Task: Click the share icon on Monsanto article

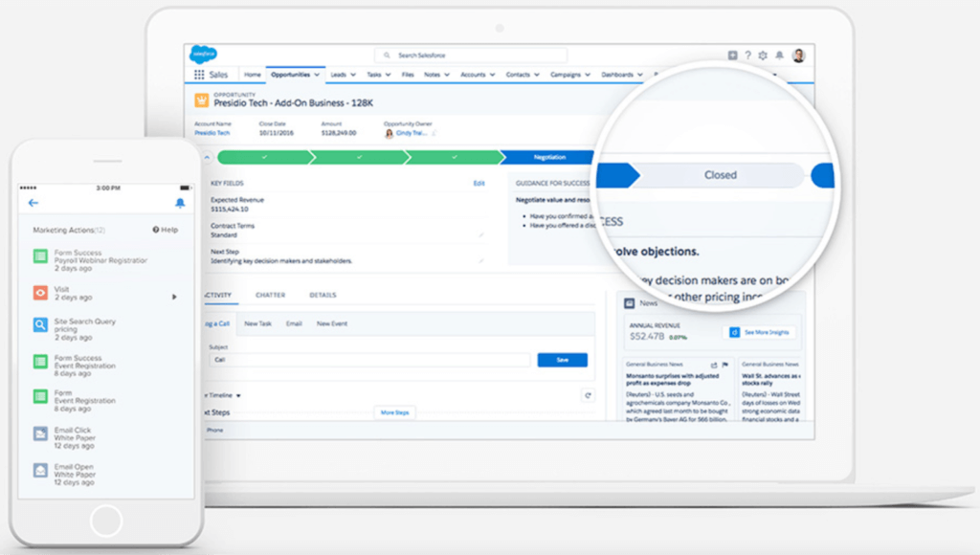Action: [x=714, y=365]
